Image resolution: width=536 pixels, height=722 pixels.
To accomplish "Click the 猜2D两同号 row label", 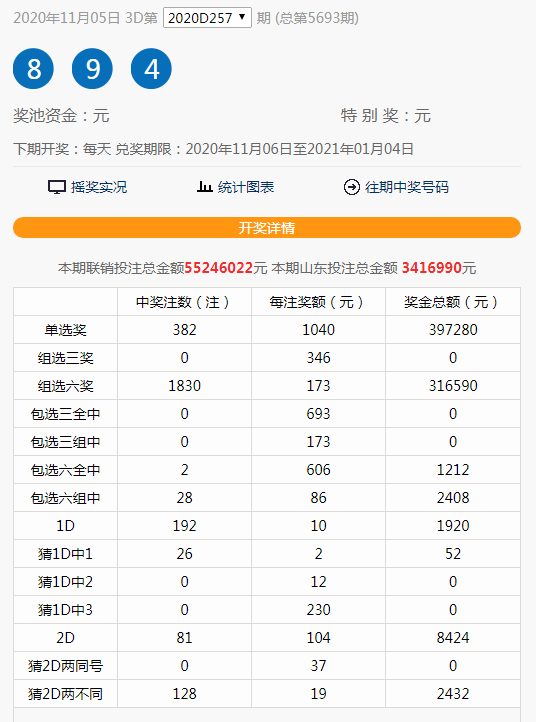I will pos(65,666).
